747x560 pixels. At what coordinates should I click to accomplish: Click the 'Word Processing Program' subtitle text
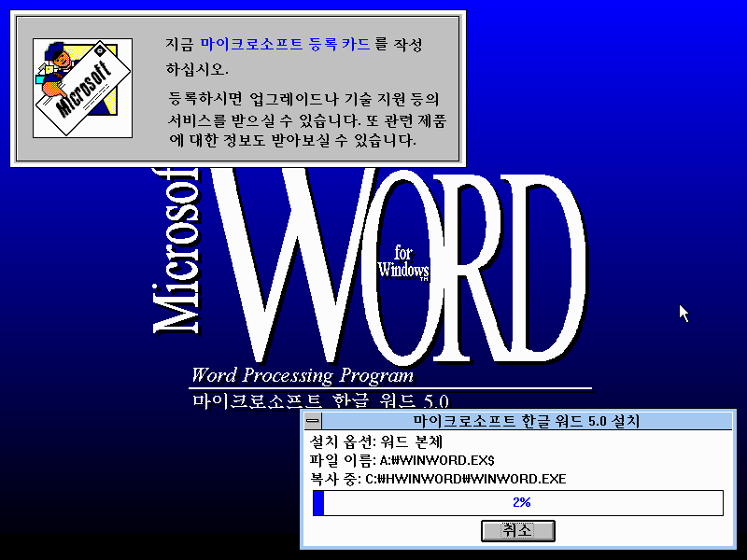tap(303, 375)
